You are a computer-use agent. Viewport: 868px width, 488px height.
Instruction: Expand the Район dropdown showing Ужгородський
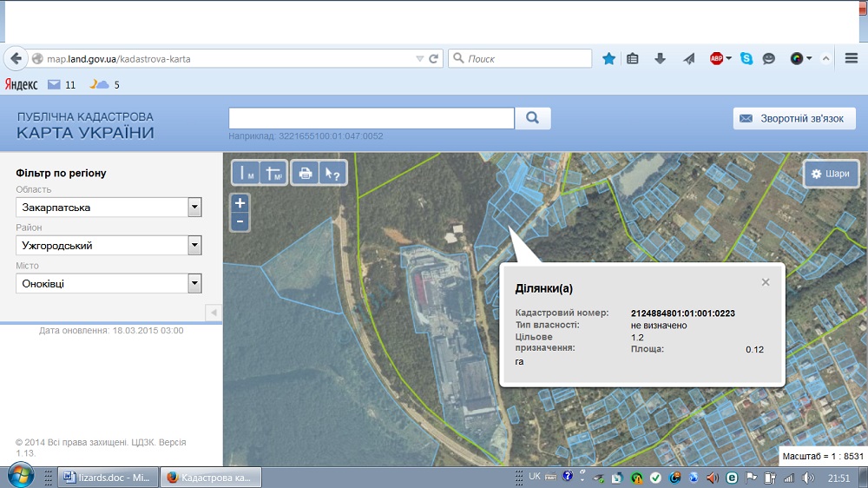(195, 246)
